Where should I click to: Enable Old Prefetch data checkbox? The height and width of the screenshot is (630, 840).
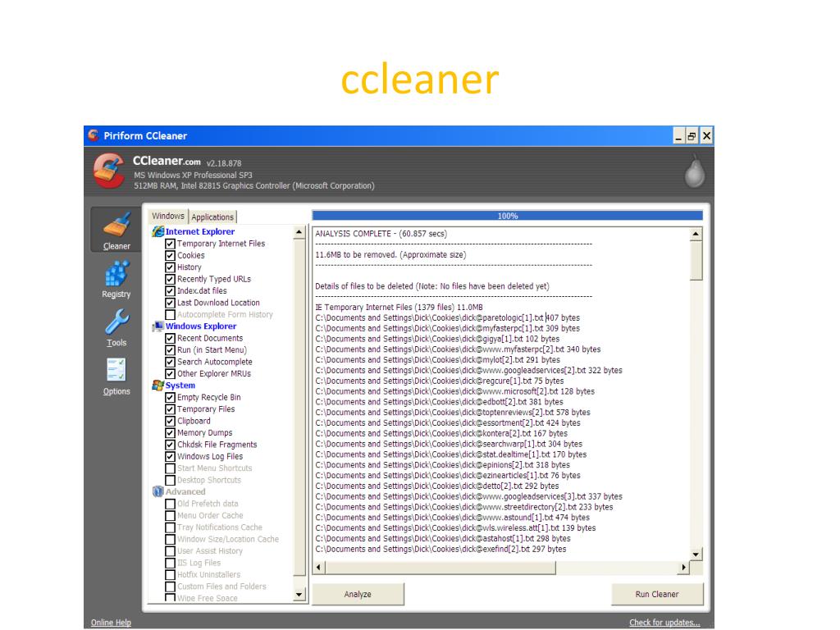(170, 504)
